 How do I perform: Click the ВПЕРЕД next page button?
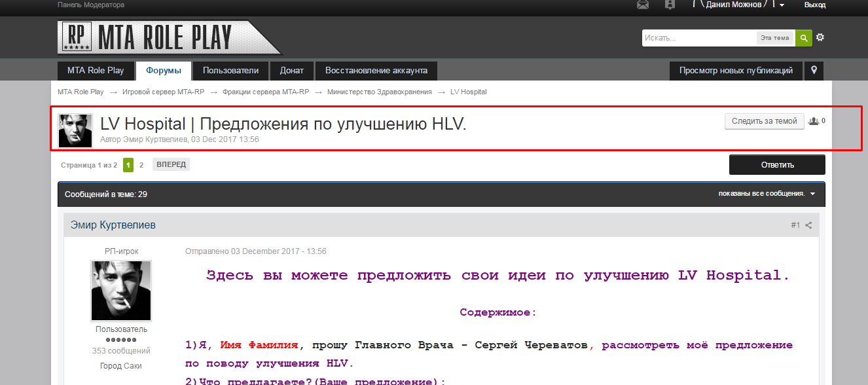pos(171,165)
